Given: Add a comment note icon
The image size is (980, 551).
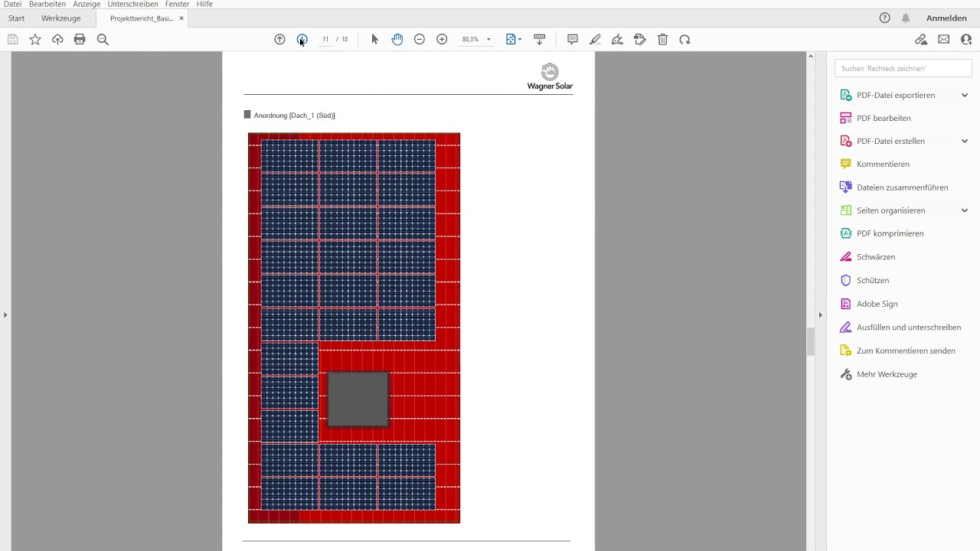Looking at the screenshot, I should 572,39.
